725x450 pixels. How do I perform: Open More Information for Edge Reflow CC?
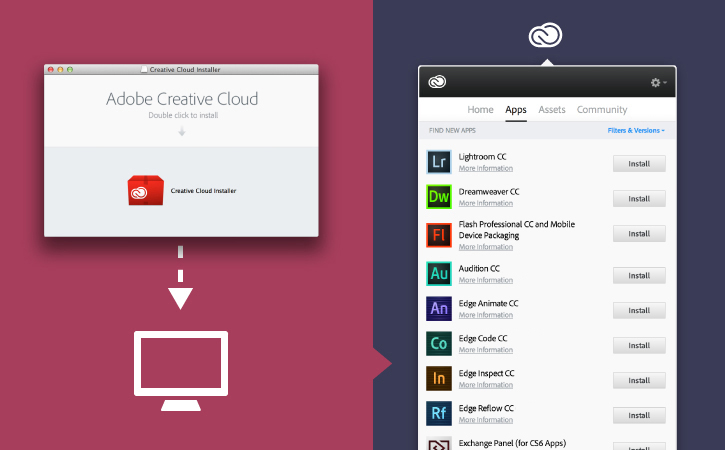pos(485,420)
